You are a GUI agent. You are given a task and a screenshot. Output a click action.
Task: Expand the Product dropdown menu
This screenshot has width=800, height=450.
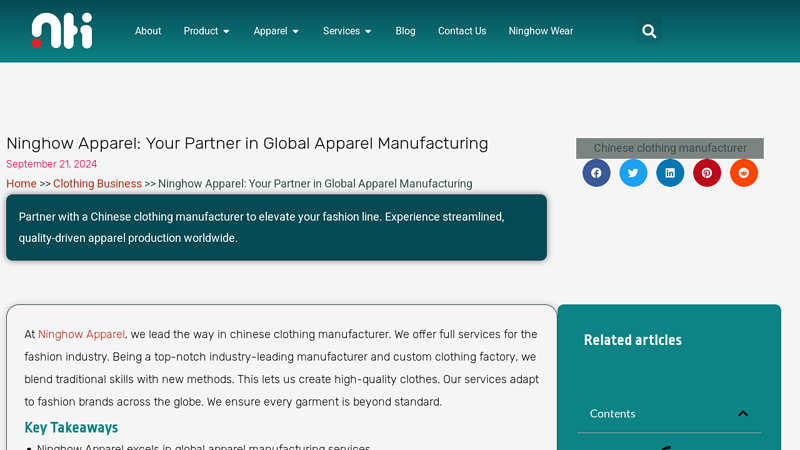tap(207, 31)
